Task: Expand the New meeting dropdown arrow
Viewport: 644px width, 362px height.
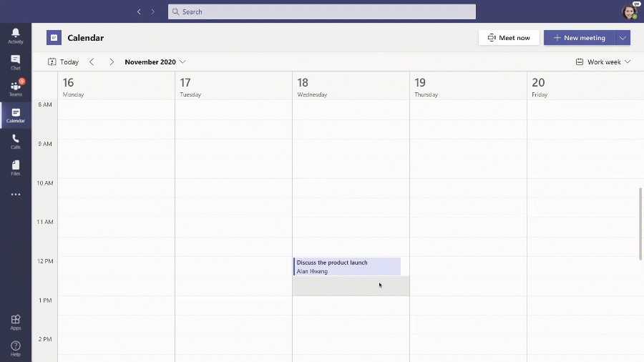Action: [x=623, y=38]
